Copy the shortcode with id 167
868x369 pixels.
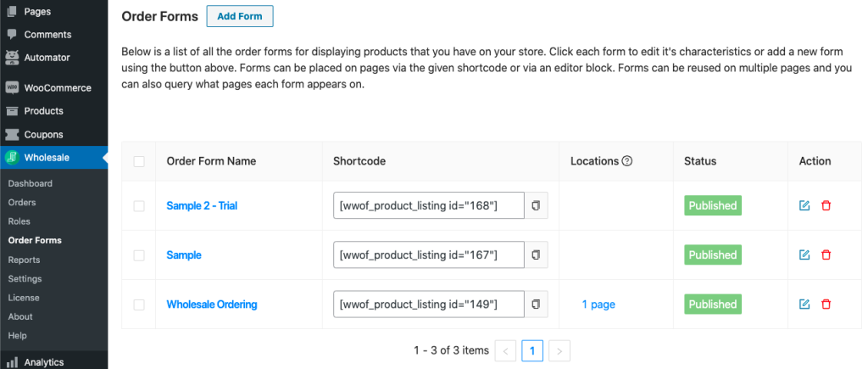[536, 254]
